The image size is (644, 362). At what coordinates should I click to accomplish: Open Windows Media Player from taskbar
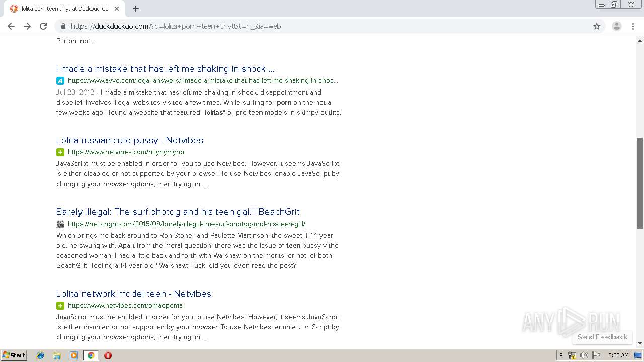(x=74, y=355)
